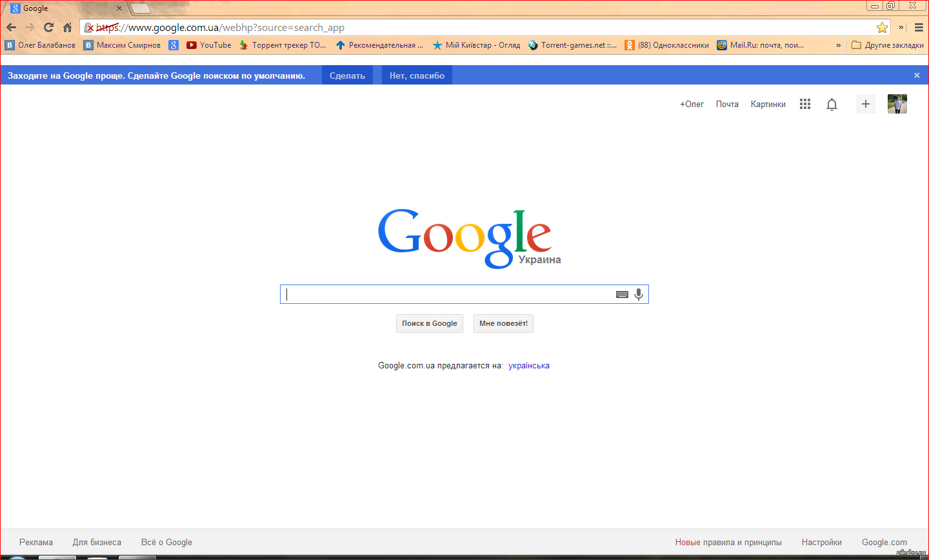Image resolution: width=929 pixels, height=560 pixels.
Task: Open Google notifications bell
Action: tap(832, 105)
